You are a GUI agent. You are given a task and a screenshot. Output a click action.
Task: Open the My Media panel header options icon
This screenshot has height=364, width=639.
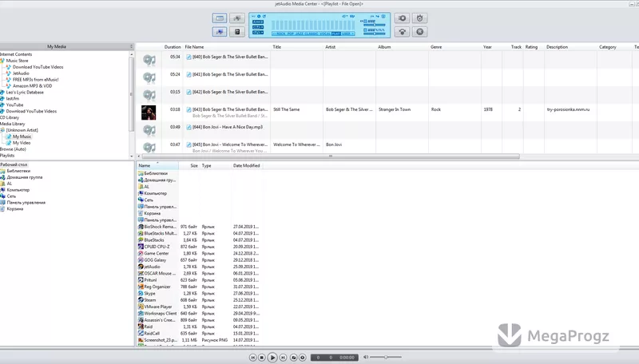[x=131, y=46]
